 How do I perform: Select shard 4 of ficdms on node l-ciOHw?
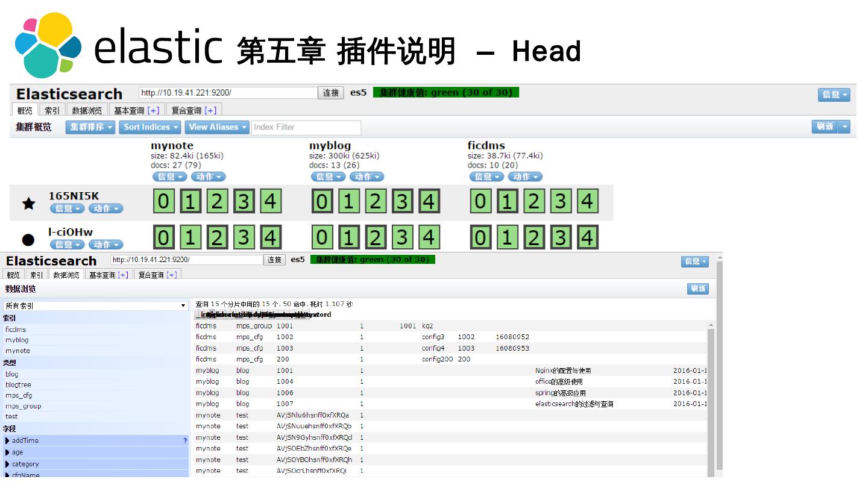(588, 237)
